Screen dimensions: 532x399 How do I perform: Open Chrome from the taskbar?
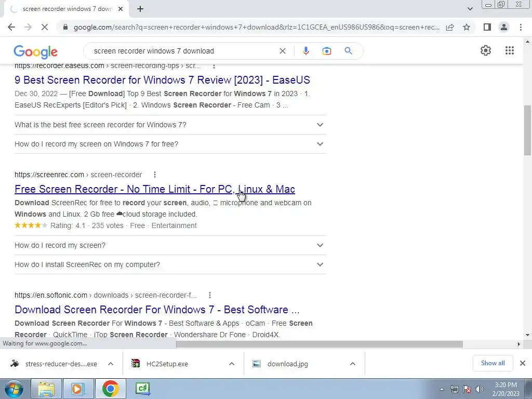[110, 389]
